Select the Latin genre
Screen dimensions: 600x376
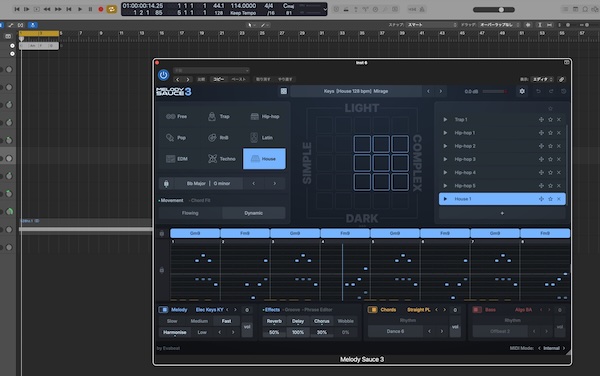click(262, 137)
